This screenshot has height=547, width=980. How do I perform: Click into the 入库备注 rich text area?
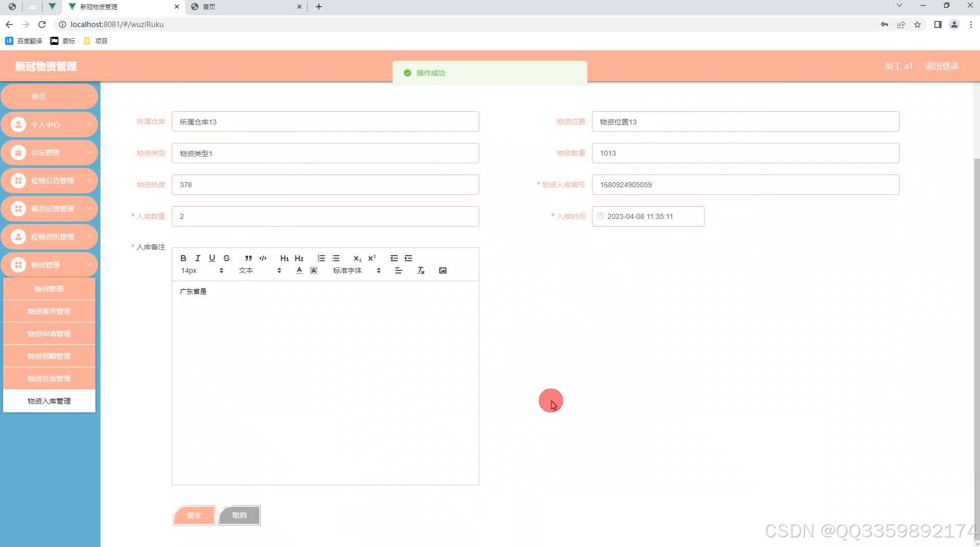click(325, 383)
